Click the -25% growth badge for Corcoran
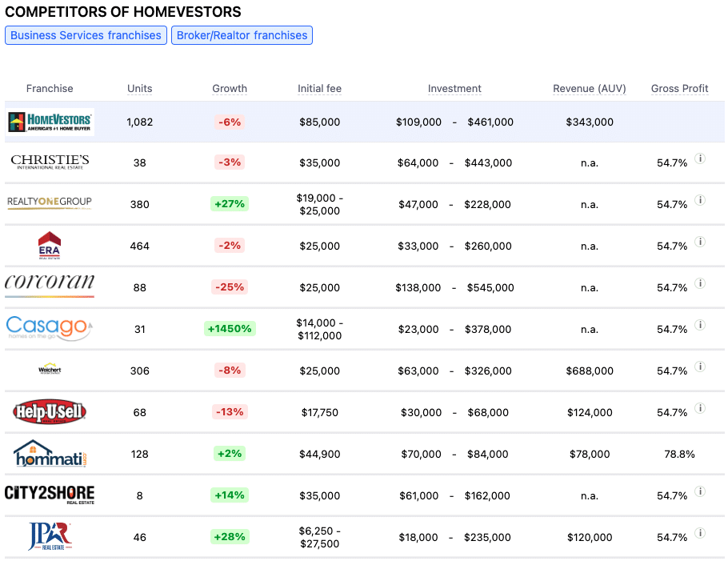Screen dimensions: 728x569 [x=230, y=287]
